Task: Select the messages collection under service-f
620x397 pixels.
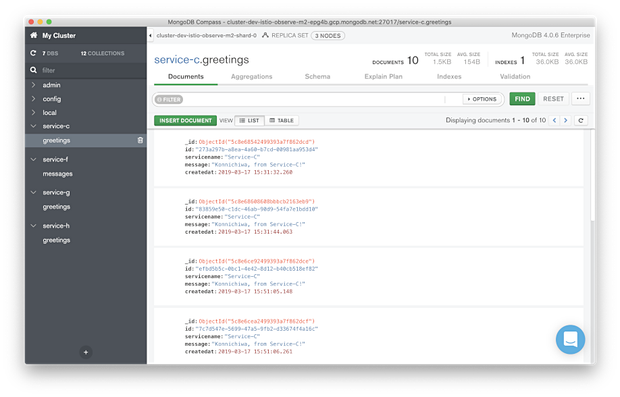Action: coord(57,174)
